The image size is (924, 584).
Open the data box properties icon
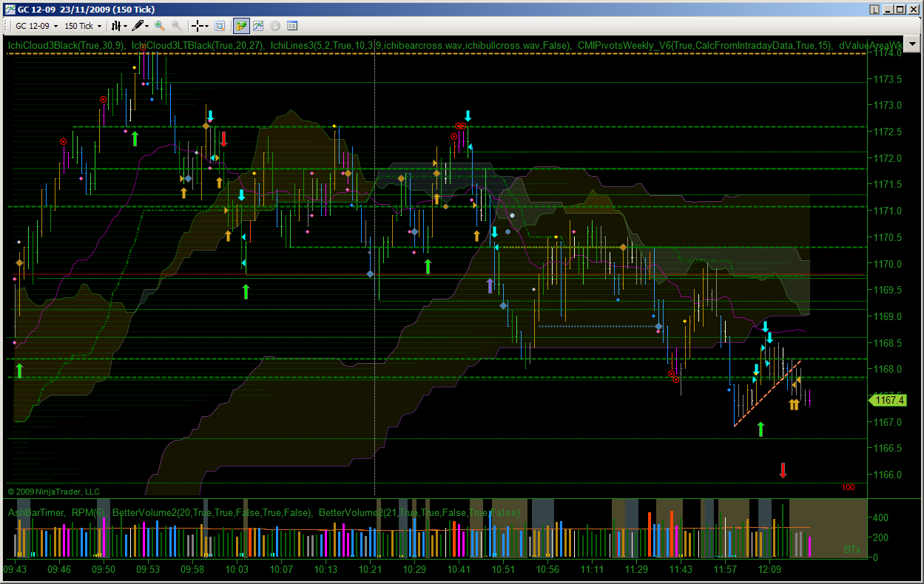292,26
